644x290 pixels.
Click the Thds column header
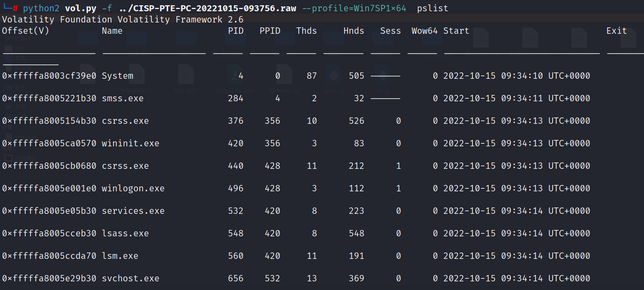(x=307, y=31)
